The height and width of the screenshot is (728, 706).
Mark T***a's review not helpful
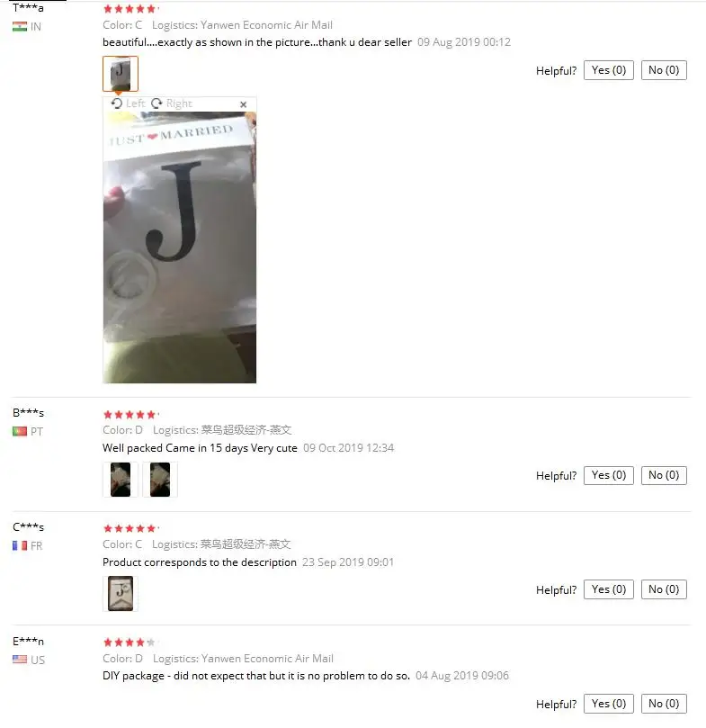[x=664, y=70]
